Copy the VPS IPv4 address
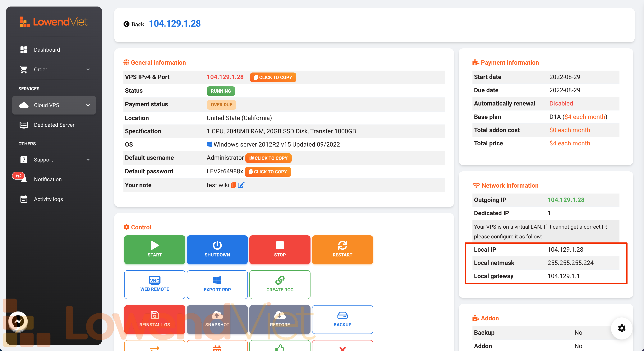 click(x=273, y=77)
